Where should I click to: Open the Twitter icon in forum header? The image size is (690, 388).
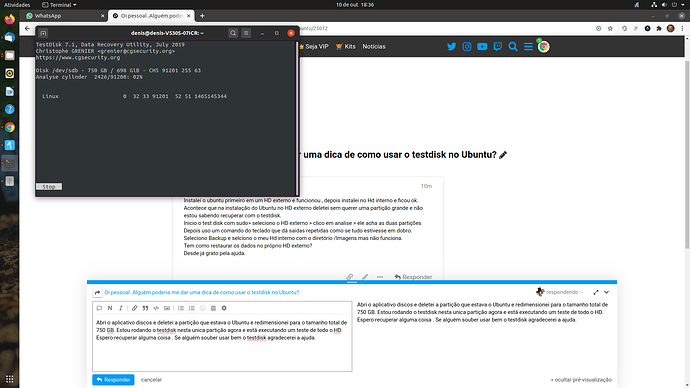451,47
